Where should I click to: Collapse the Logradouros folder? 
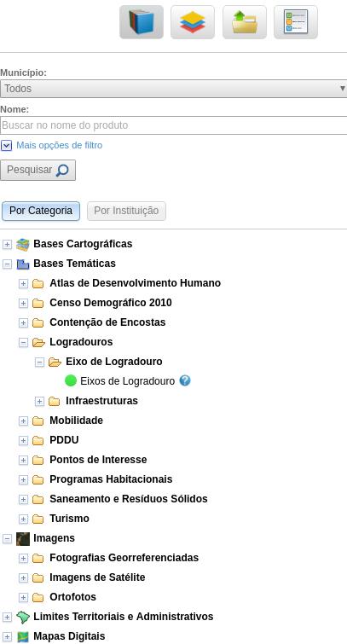(x=23, y=342)
